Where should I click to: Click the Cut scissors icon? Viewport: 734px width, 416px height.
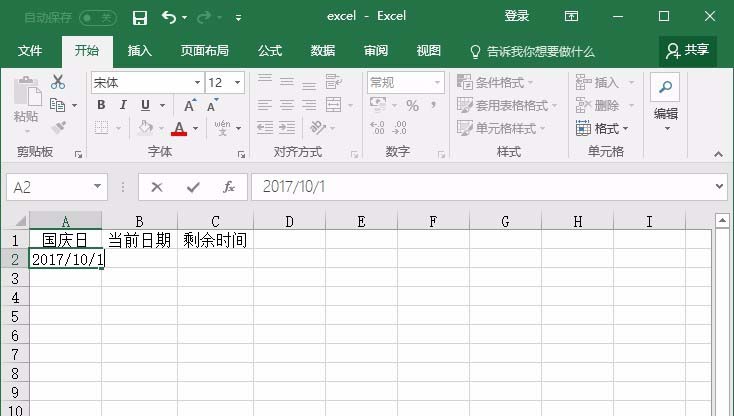coord(58,82)
